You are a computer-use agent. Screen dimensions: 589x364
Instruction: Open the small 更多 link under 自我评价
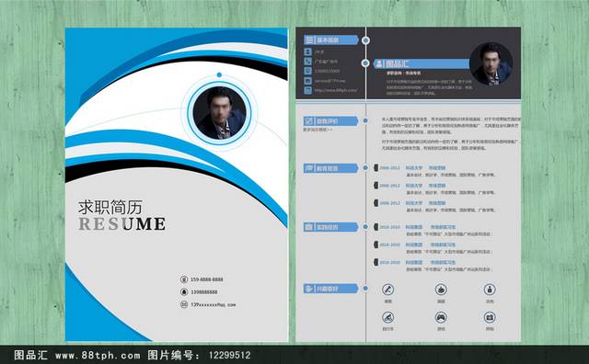[x=318, y=130]
